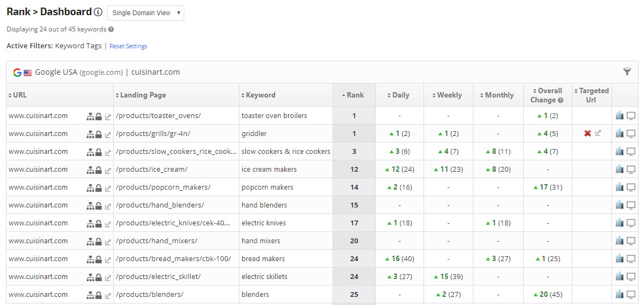The width and height of the screenshot is (644, 305).
Task: Sort by the Monthly column header
Action: pyautogui.click(x=497, y=95)
